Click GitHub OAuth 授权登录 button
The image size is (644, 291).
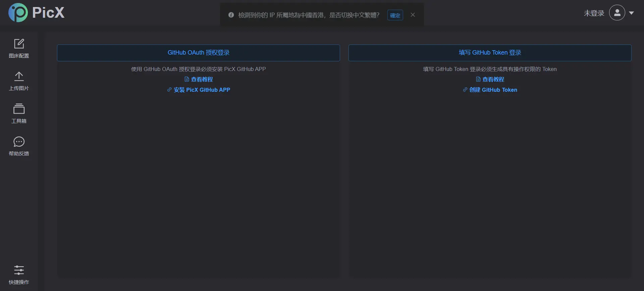pos(199,53)
